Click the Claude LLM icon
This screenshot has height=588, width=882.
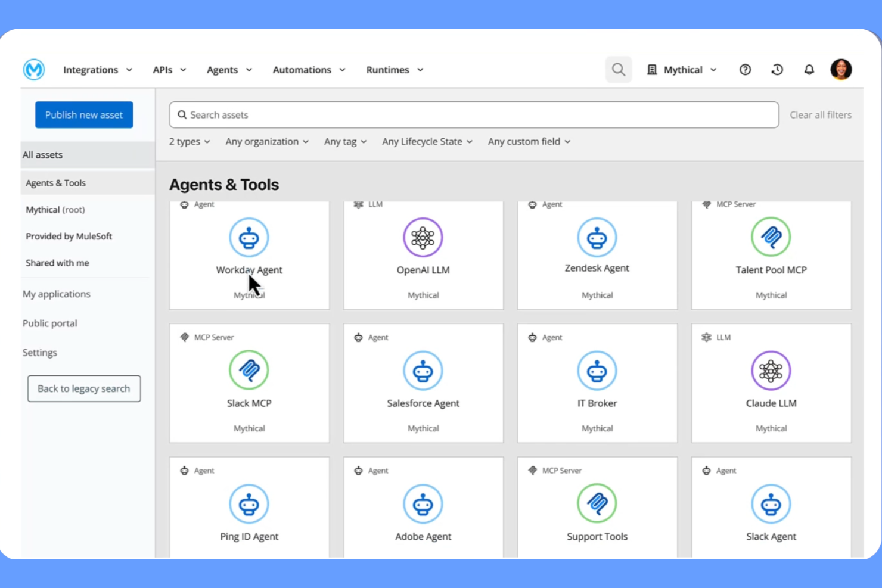(771, 371)
